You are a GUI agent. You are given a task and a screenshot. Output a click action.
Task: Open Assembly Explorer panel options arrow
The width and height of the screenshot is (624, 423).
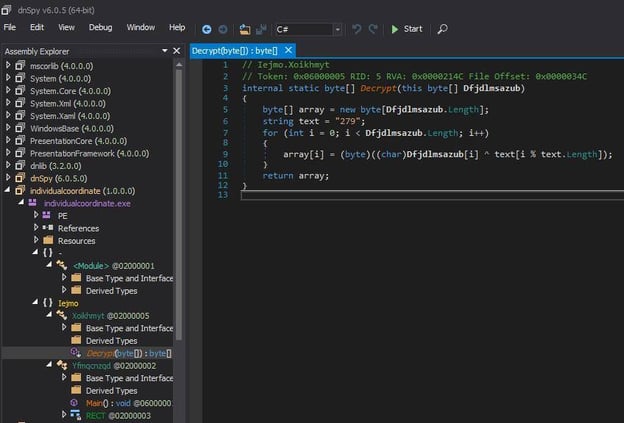164,51
